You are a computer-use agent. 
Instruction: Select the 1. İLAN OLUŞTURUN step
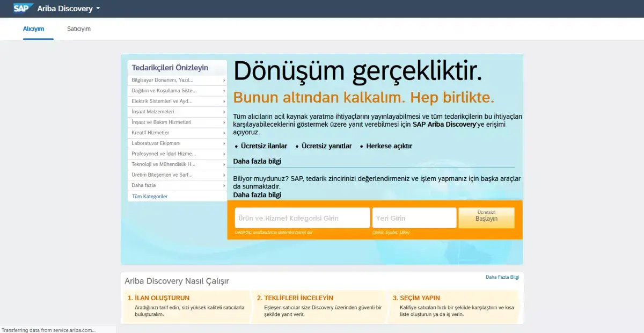[x=158, y=298]
